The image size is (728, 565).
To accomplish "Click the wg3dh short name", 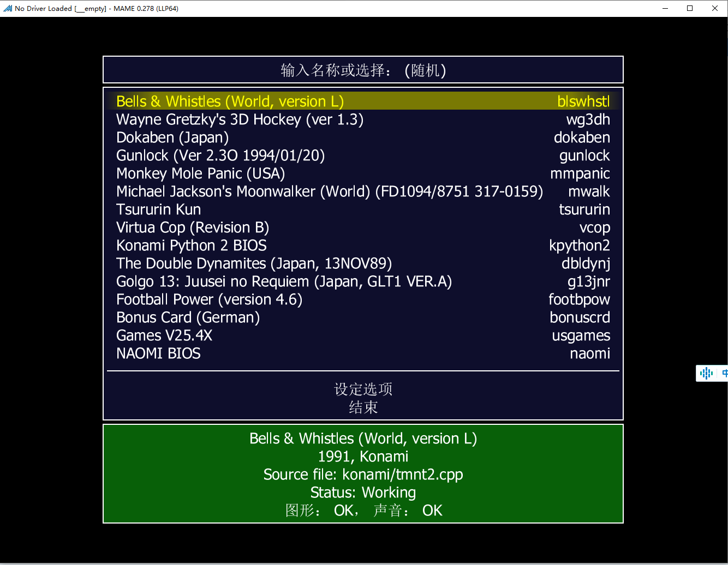I will pos(588,119).
